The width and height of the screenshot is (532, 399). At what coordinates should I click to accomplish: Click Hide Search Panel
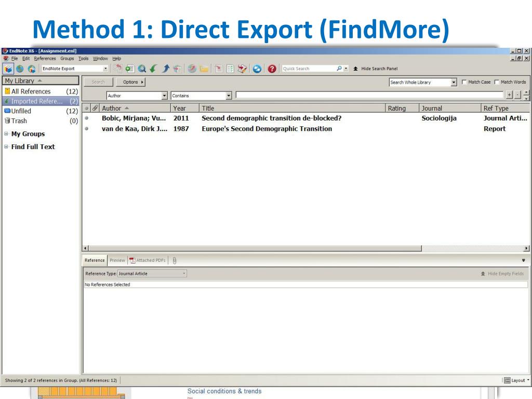point(376,69)
